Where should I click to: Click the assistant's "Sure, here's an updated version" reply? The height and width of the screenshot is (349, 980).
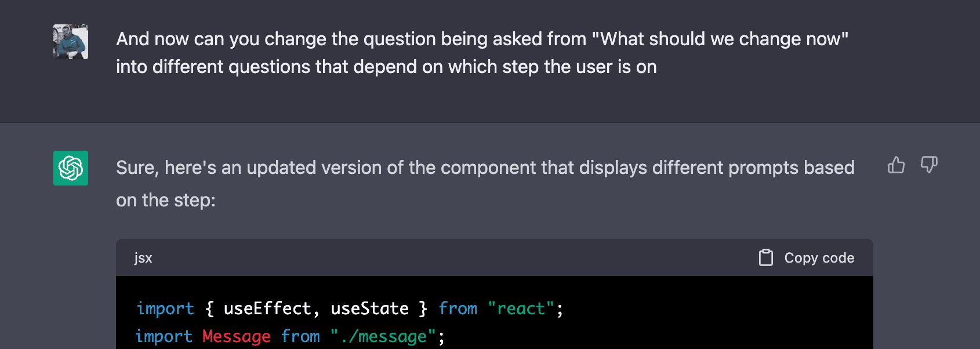[x=485, y=184]
